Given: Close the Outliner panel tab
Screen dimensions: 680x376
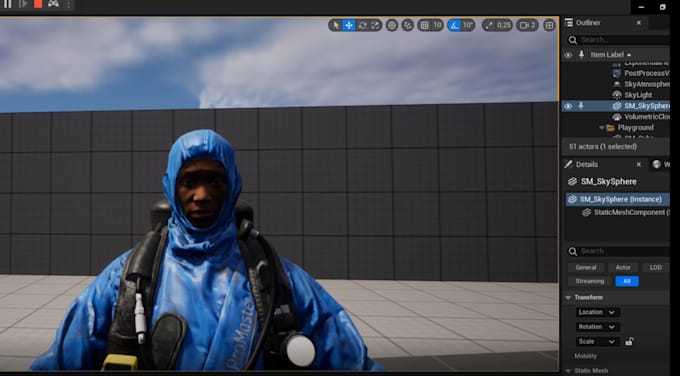Looking at the screenshot, I should [x=638, y=23].
